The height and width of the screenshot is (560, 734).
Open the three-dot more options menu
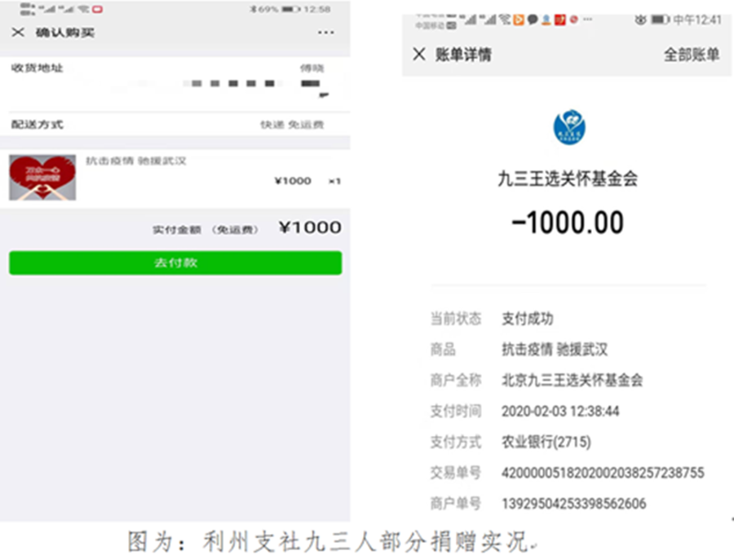pos(325,33)
